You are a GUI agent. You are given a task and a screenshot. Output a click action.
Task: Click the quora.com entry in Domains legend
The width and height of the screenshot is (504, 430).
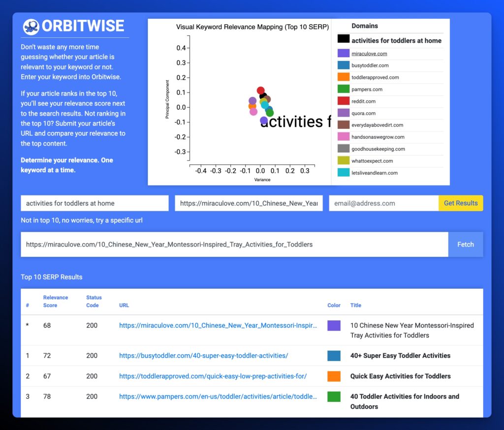pos(363,113)
